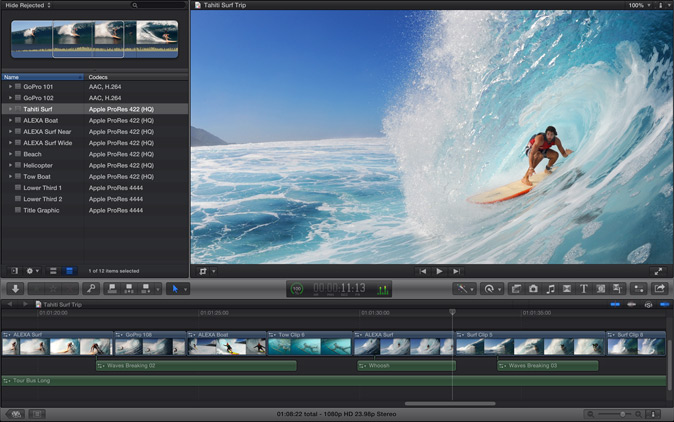
Task: Switch browser to list view
Action: coord(69,270)
